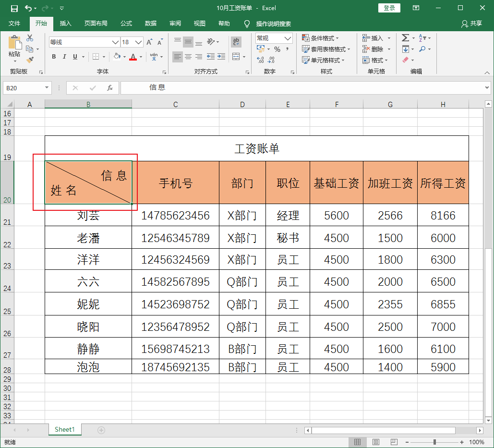Image resolution: width=494 pixels, height=448 pixels.
Task: Click the 共享 share button
Action: pos(475,24)
